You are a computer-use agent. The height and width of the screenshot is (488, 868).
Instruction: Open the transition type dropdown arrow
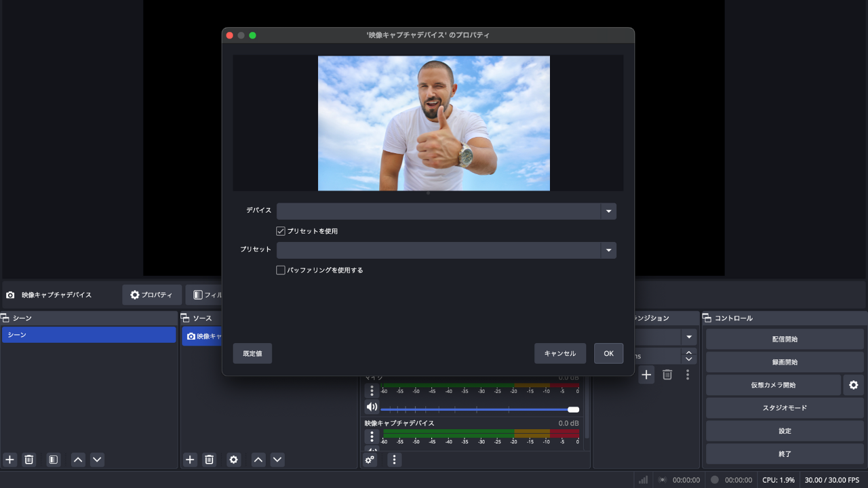click(x=689, y=338)
